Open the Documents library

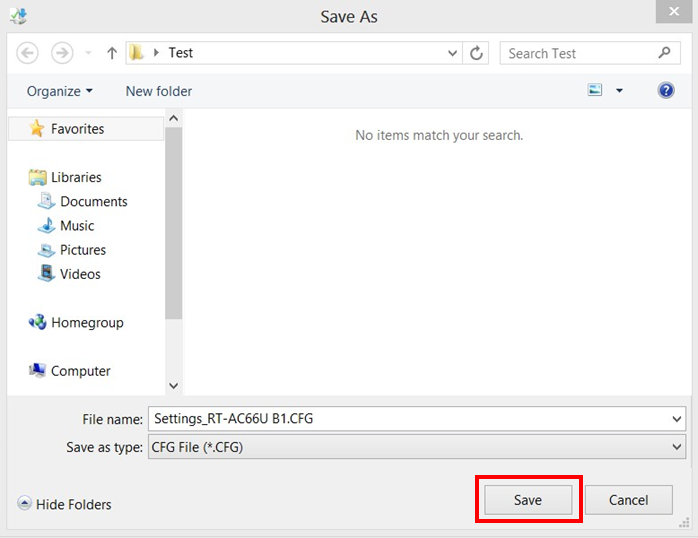click(x=93, y=202)
